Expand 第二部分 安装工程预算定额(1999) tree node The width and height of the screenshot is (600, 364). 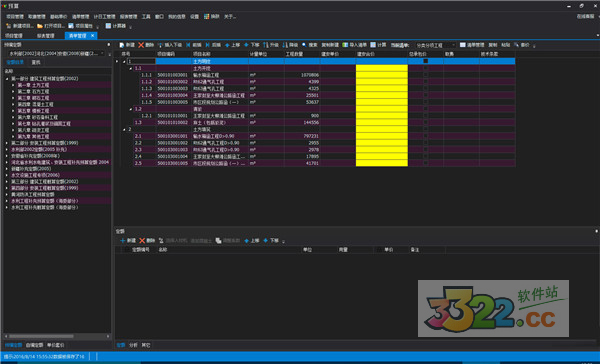[x=7, y=143]
